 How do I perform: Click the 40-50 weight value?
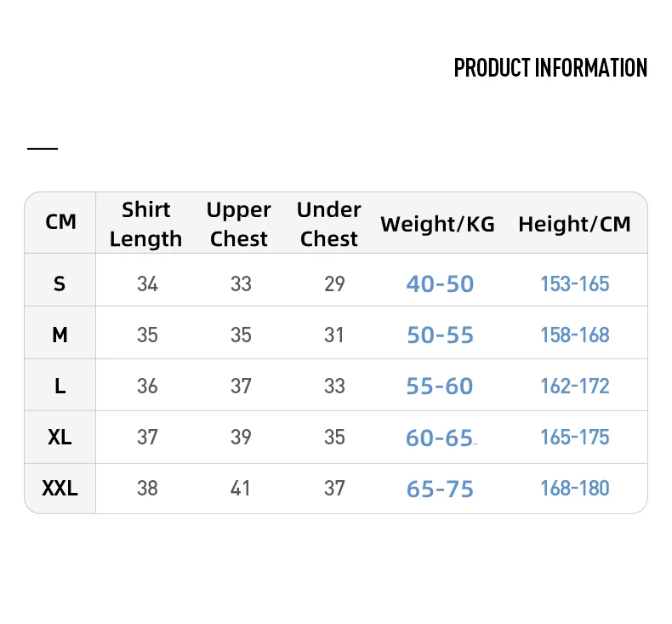point(440,284)
